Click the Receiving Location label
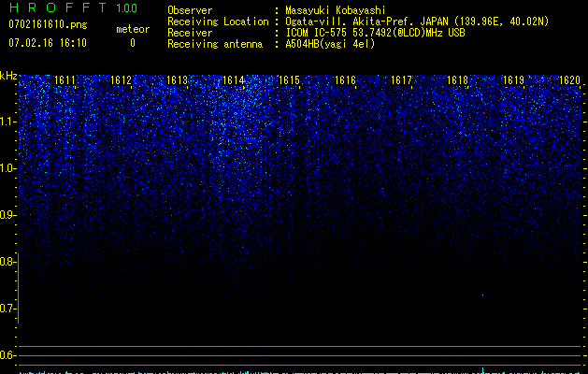 click(x=218, y=22)
